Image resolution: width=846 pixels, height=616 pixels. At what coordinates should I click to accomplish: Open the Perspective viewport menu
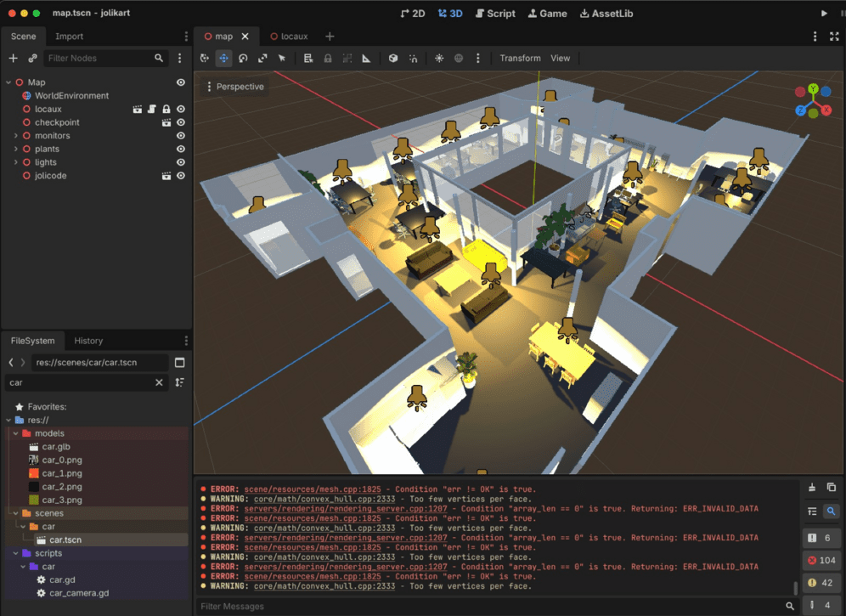[235, 87]
